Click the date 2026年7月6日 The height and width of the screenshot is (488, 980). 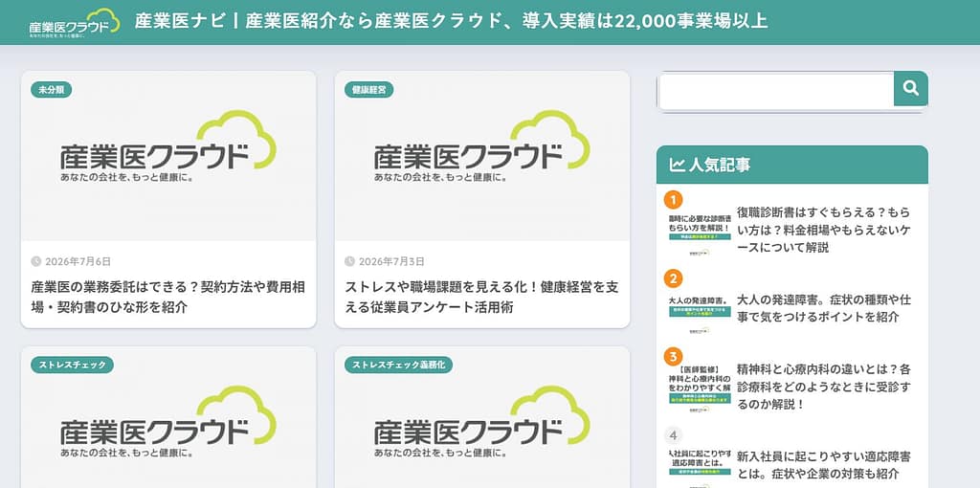(78, 261)
